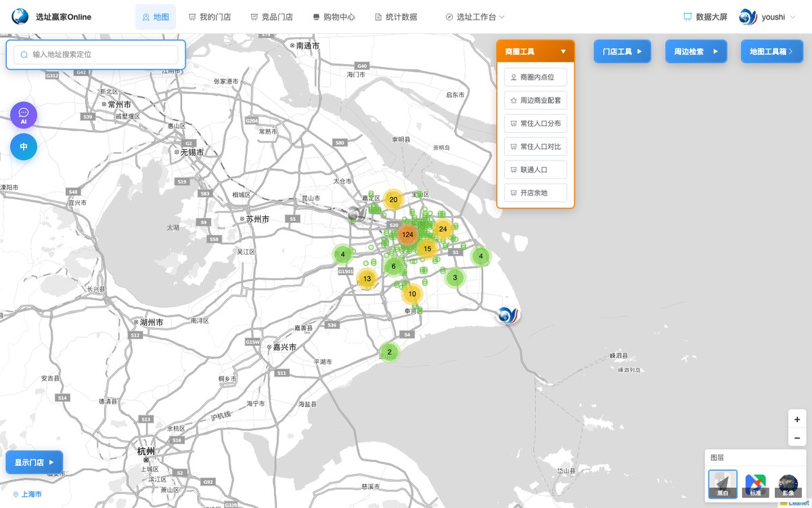
Task: Expand the 门店工具 menu
Action: click(623, 51)
